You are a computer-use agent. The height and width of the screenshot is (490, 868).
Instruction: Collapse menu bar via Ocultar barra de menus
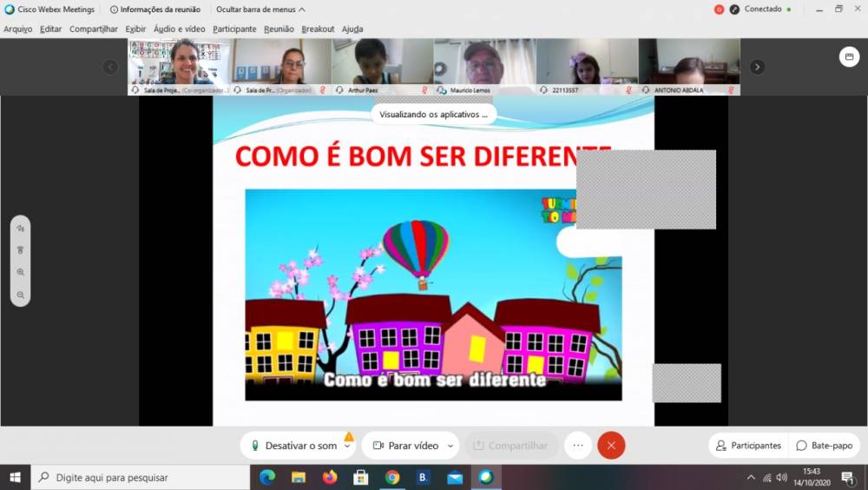tap(260, 10)
